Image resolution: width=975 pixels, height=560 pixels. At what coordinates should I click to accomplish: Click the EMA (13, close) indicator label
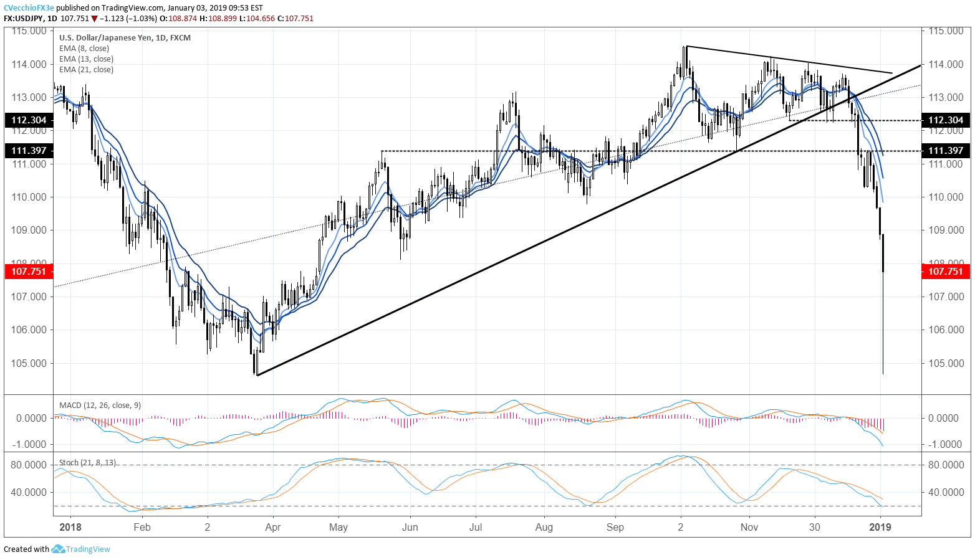(x=86, y=59)
